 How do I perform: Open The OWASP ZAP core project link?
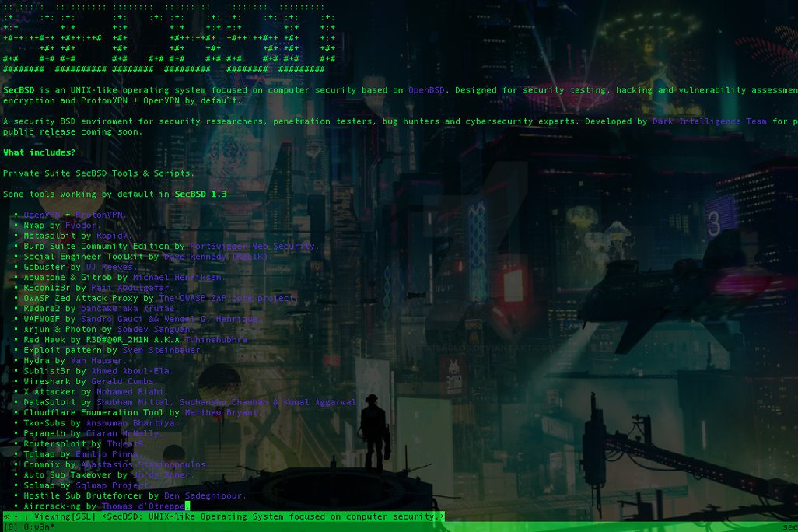[226, 299]
